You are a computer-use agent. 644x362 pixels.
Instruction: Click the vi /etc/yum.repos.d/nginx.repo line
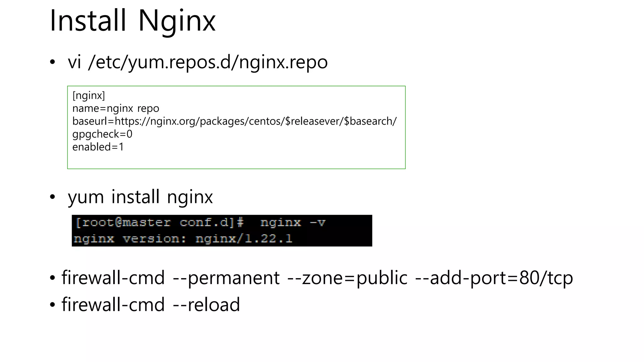coord(197,62)
